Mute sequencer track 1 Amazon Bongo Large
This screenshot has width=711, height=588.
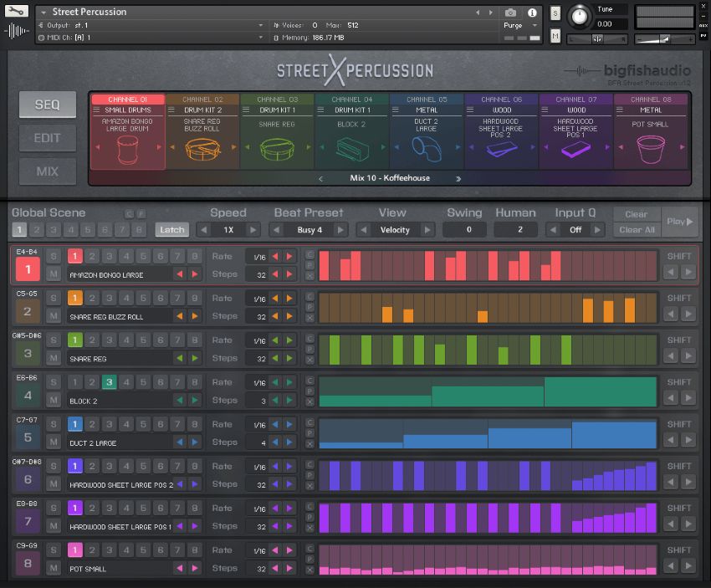pyautogui.click(x=54, y=274)
